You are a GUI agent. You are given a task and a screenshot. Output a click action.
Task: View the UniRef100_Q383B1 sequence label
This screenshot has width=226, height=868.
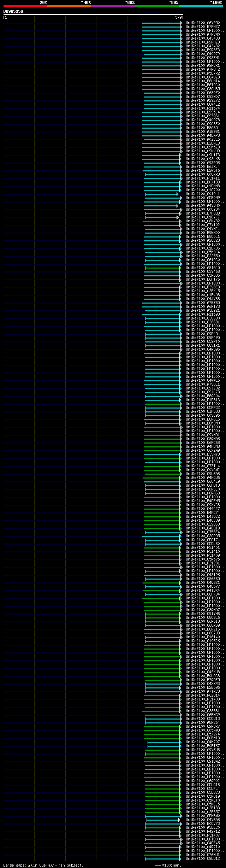tap(203, 711)
